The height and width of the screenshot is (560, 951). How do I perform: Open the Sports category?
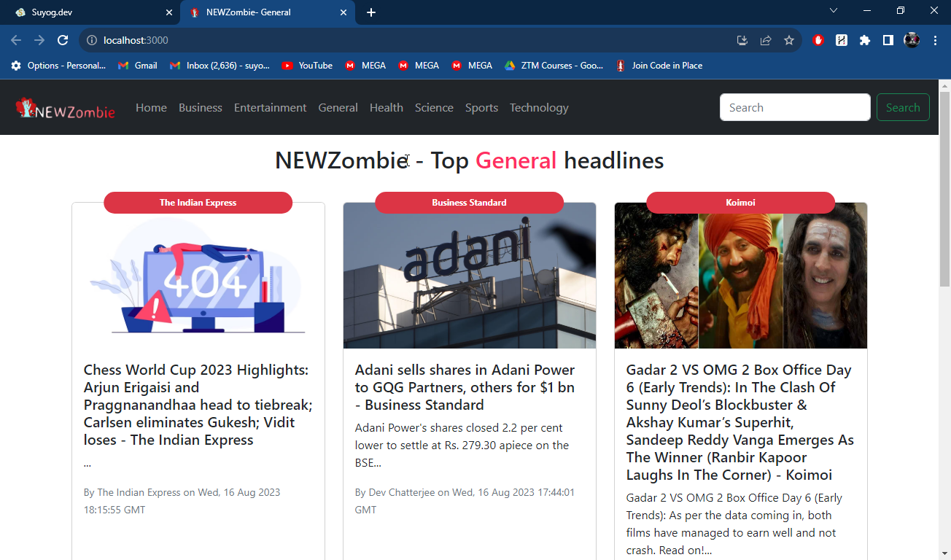pos(481,108)
